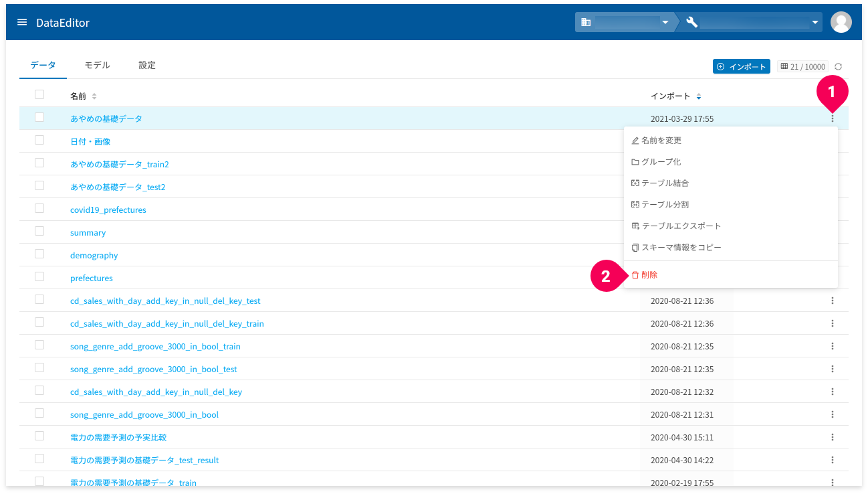Open cd_sales_with_day_add_key_in_null_del_key_train link
Image resolution: width=868 pixels, height=494 pixels.
[x=167, y=323]
